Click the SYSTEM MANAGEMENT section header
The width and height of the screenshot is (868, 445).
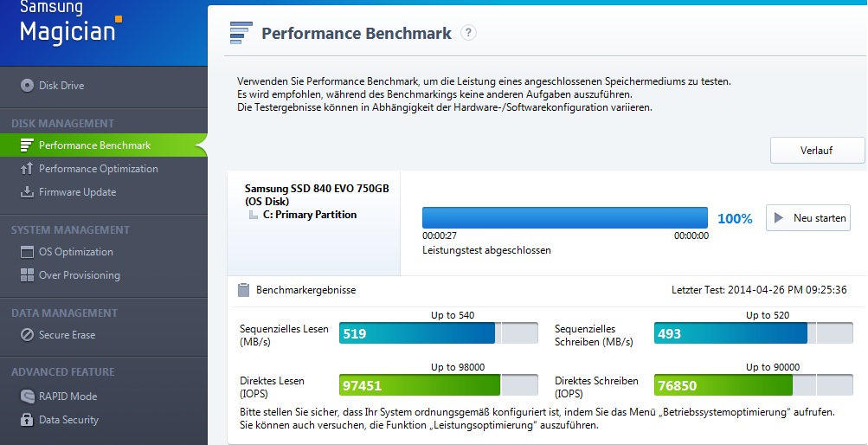70,229
